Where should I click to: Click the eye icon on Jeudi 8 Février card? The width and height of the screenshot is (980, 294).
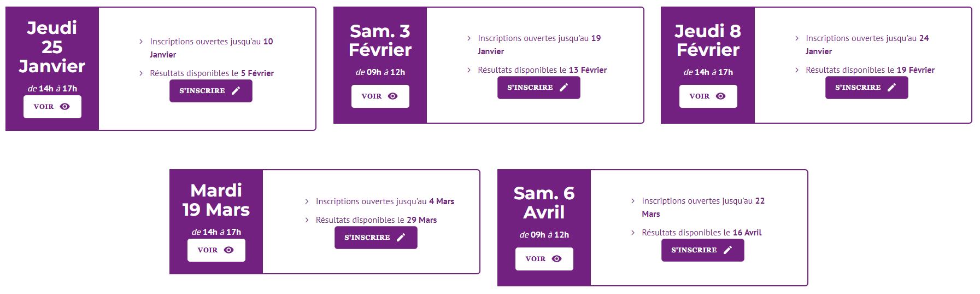pyautogui.click(x=721, y=96)
